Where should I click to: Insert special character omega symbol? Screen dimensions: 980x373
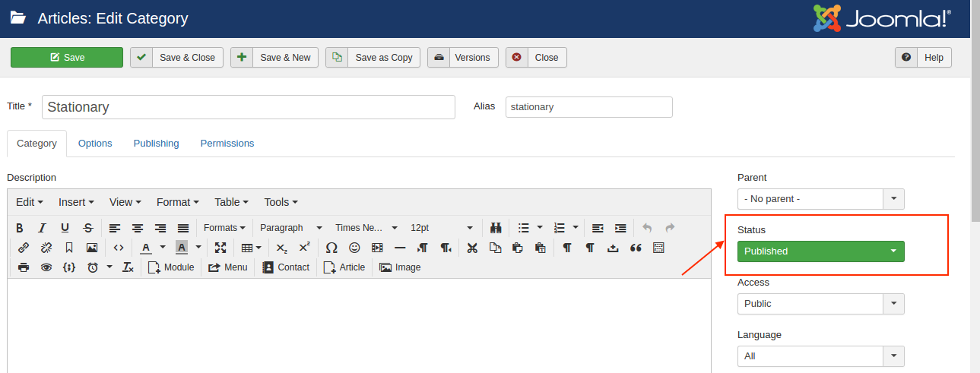[331, 248]
